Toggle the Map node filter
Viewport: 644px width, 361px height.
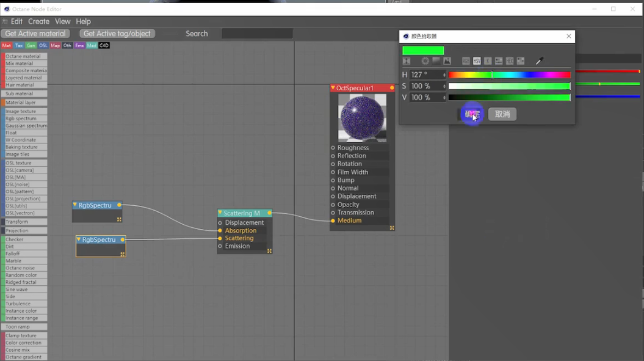point(55,46)
